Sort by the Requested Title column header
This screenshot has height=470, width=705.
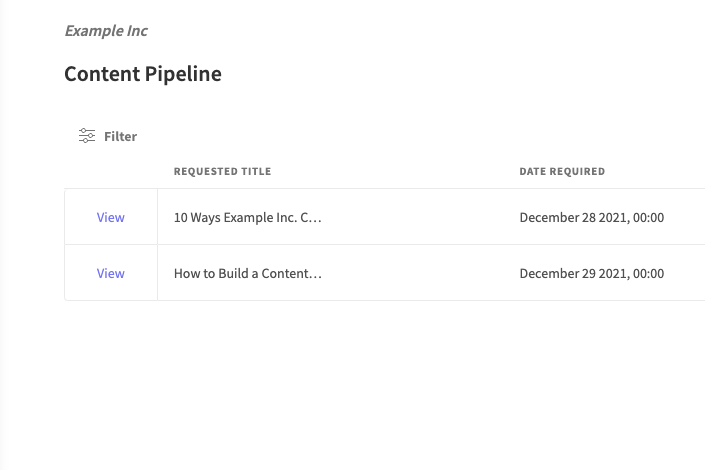(x=222, y=171)
